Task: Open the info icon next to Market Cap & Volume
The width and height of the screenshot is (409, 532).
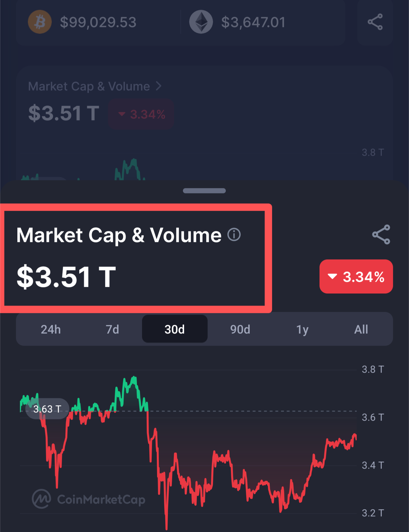Action: pos(234,235)
